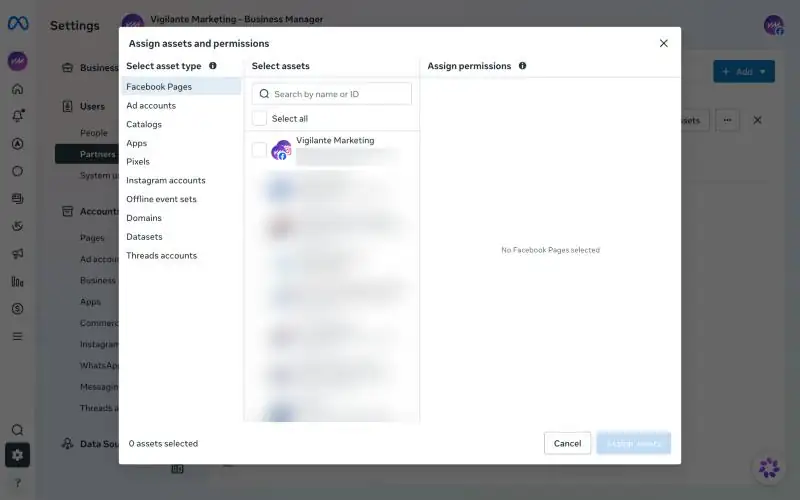Select Facebook Pages asset type
Viewport: 800px width, 500px height.
tap(181, 87)
